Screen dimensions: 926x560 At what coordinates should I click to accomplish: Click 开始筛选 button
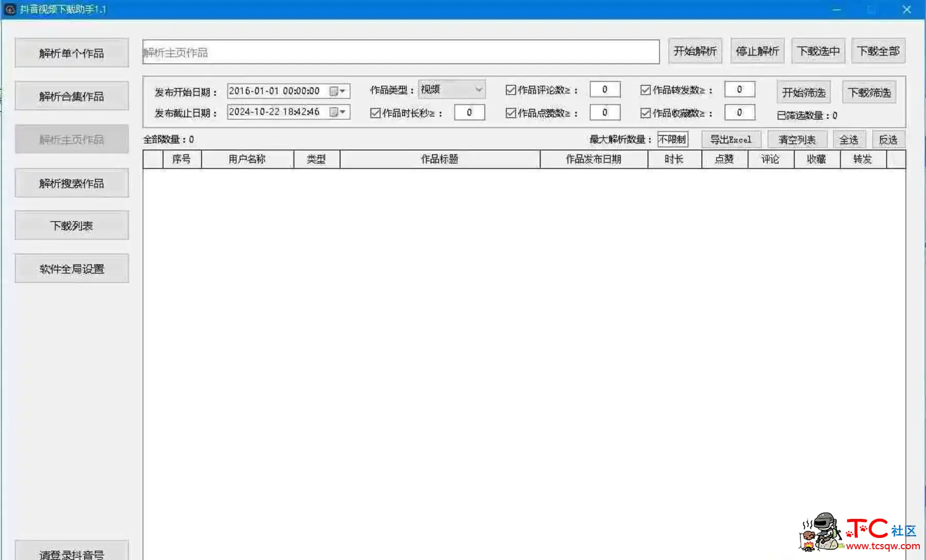(804, 92)
